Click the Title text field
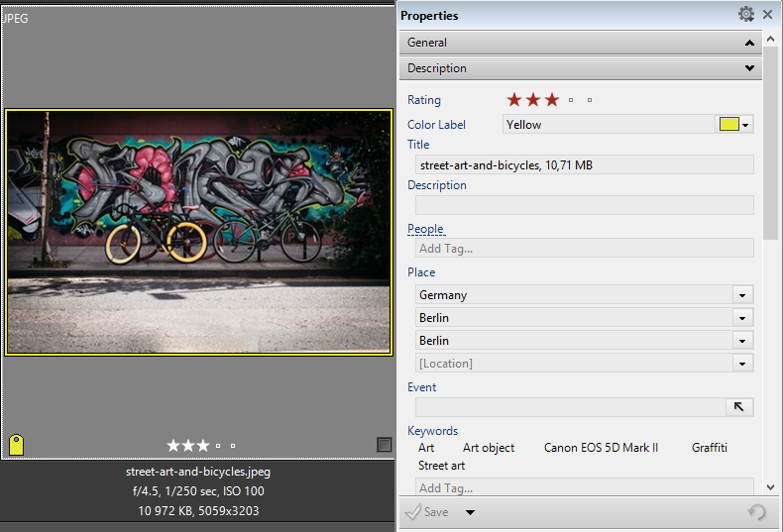 tap(584, 165)
